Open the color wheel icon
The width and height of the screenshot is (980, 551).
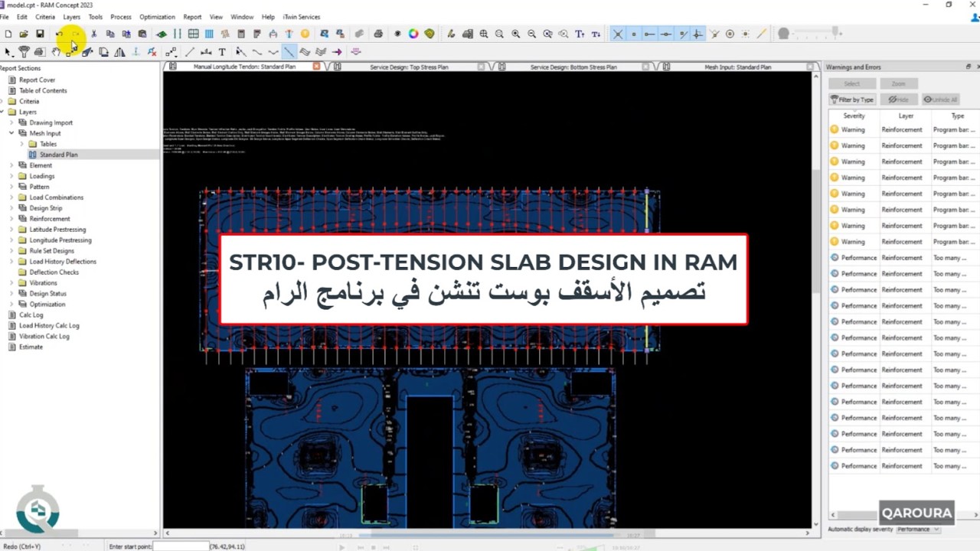[413, 34]
